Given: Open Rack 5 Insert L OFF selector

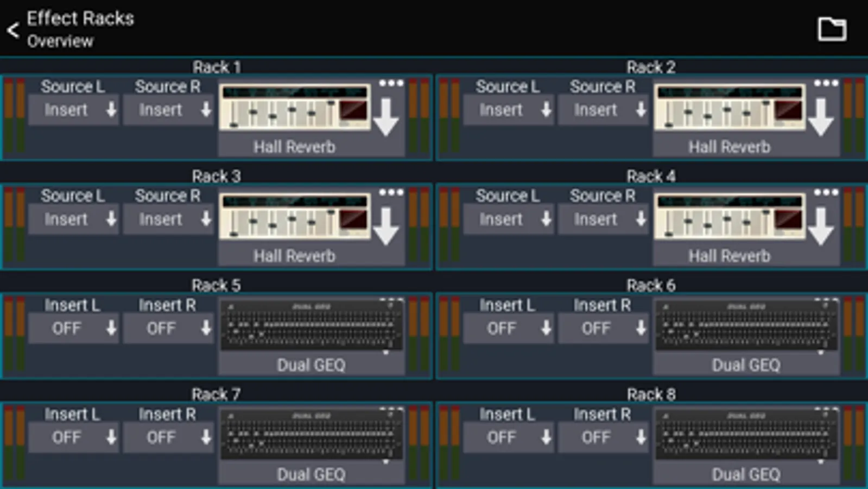Looking at the screenshot, I should (73, 329).
